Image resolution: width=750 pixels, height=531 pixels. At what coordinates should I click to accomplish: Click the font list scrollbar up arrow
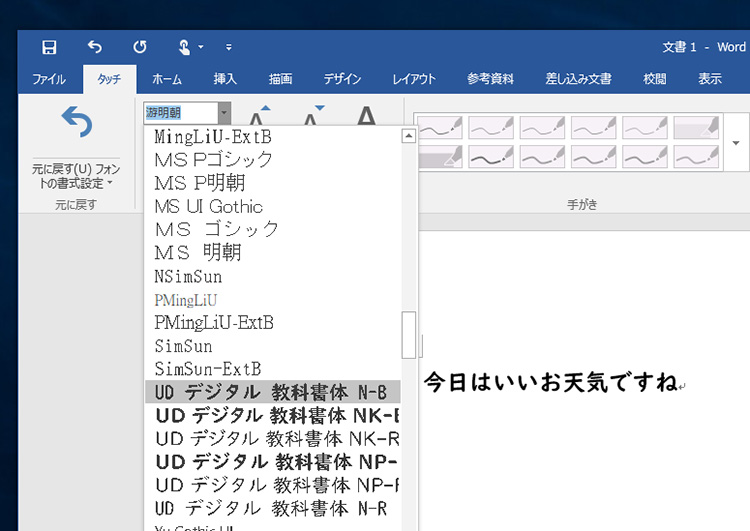point(408,137)
